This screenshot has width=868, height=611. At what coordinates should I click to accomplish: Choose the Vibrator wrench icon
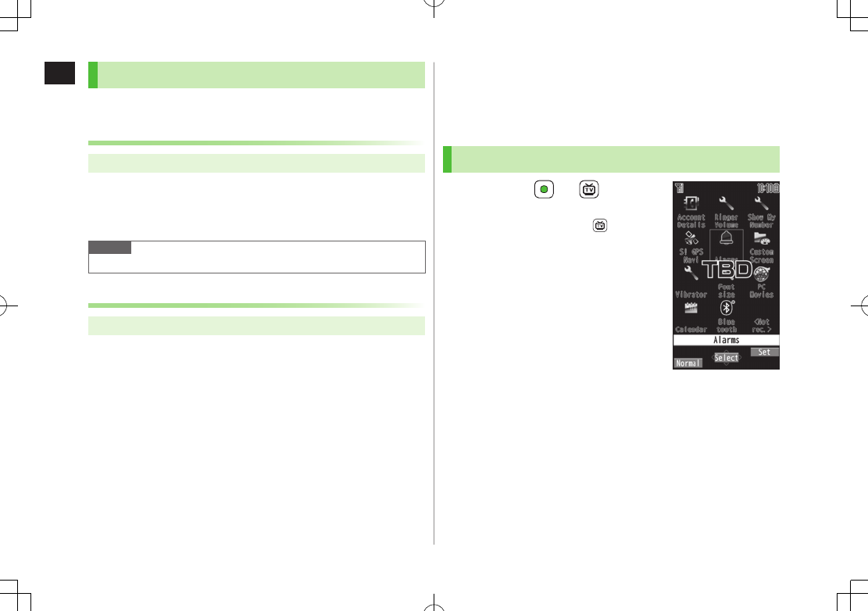(691, 273)
